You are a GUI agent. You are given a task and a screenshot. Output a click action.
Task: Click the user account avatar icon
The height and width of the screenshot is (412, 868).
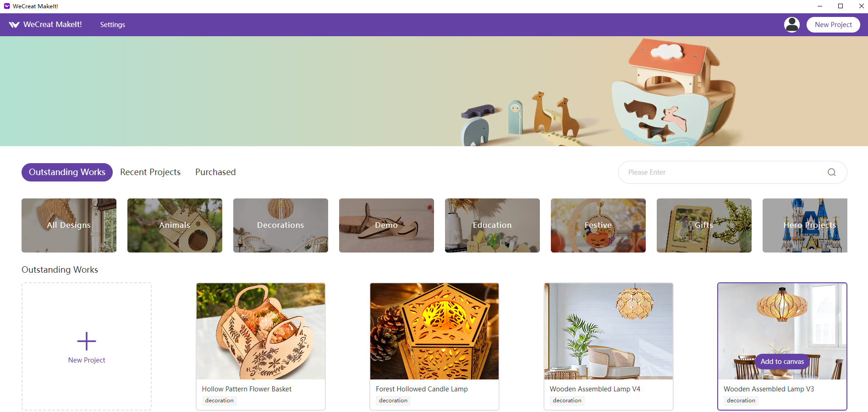click(x=791, y=25)
